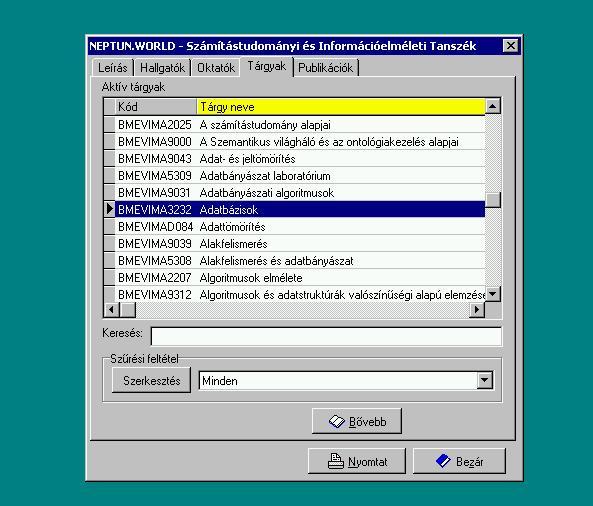Screen dimensions: 593x506
Task: Click the row selector of BMEVIMA2025
Action: pyautogui.click(x=110, y=124)
